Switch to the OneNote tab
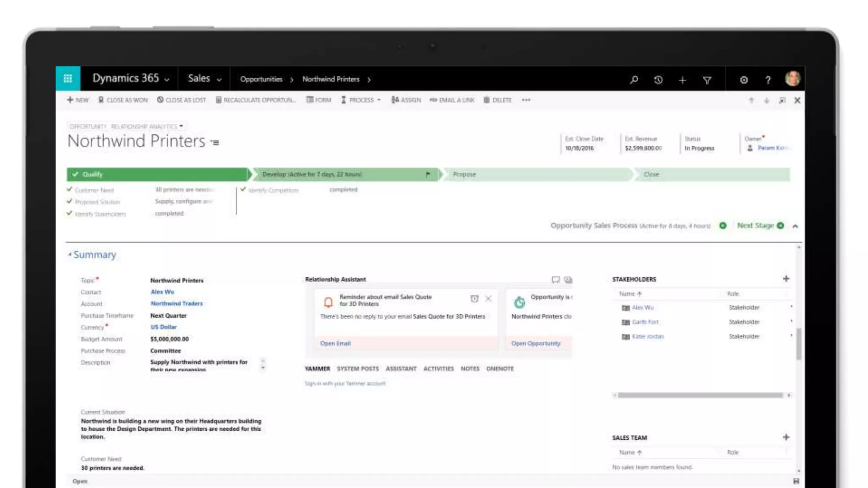This screenshot has height=488, width=868. tap(500, 369)
